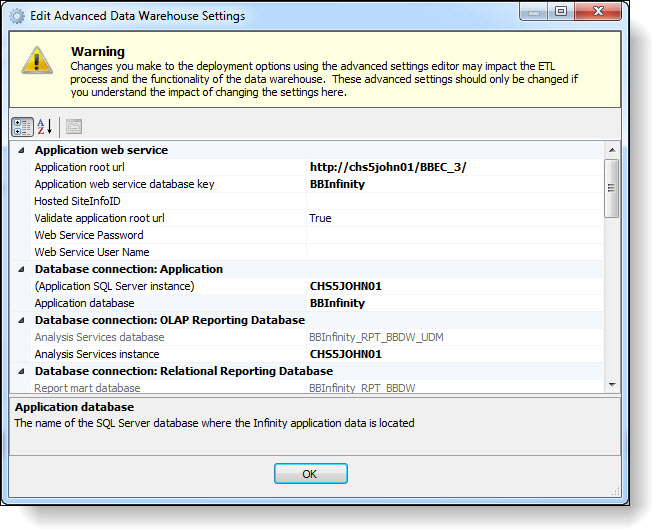Edit the Application root url value
The width and height of the screenshot is (652, 529).
455,167
